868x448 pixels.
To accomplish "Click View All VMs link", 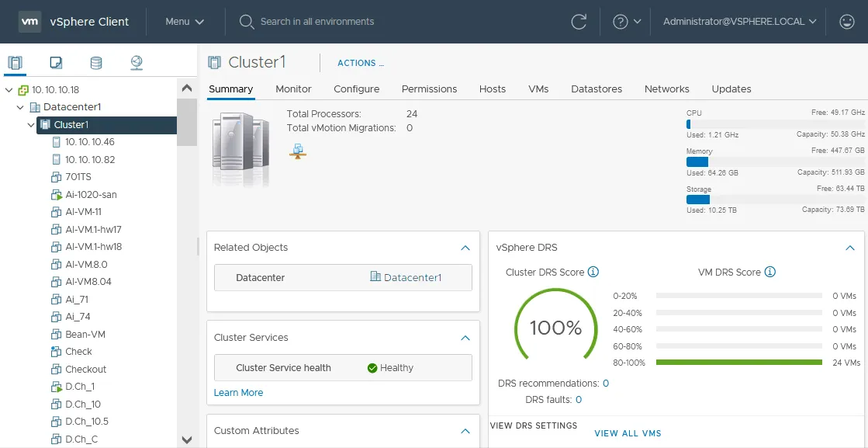I will [x=628, y=433].
